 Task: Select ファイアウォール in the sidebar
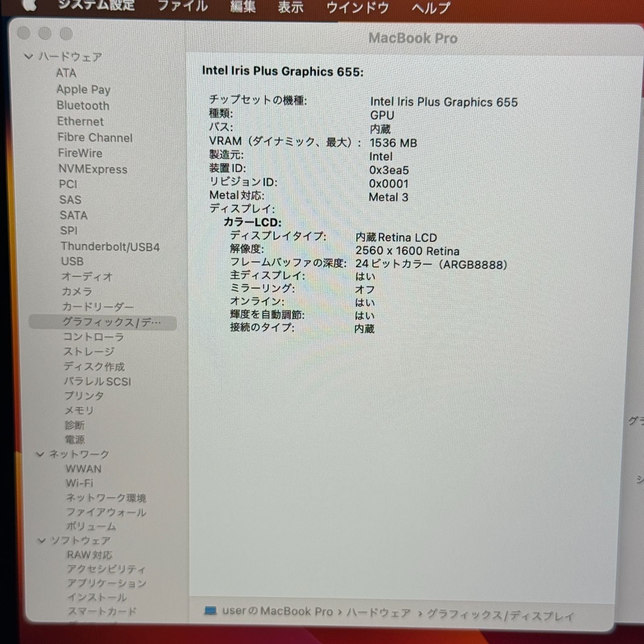tap(106, 512)
